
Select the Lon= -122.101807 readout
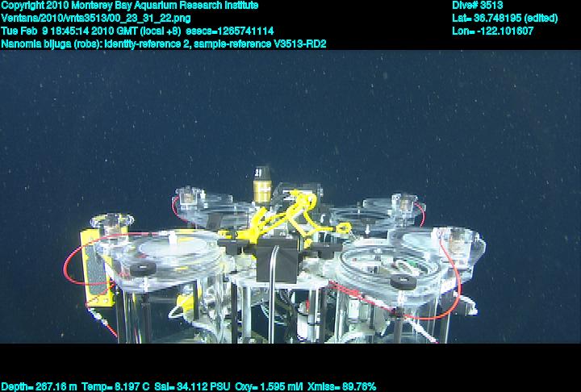click(492, 31)
